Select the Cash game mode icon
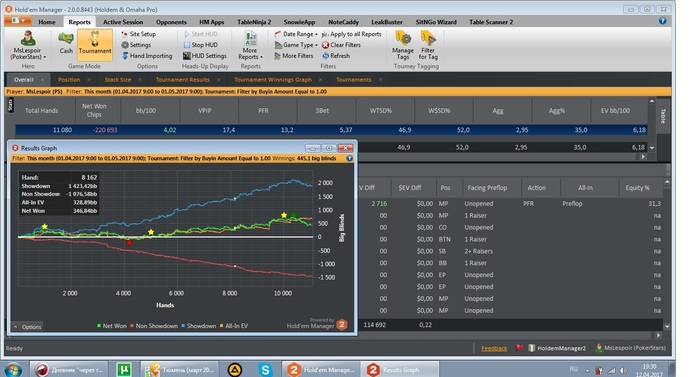This screenshot has width=700, height=377. 66,39
